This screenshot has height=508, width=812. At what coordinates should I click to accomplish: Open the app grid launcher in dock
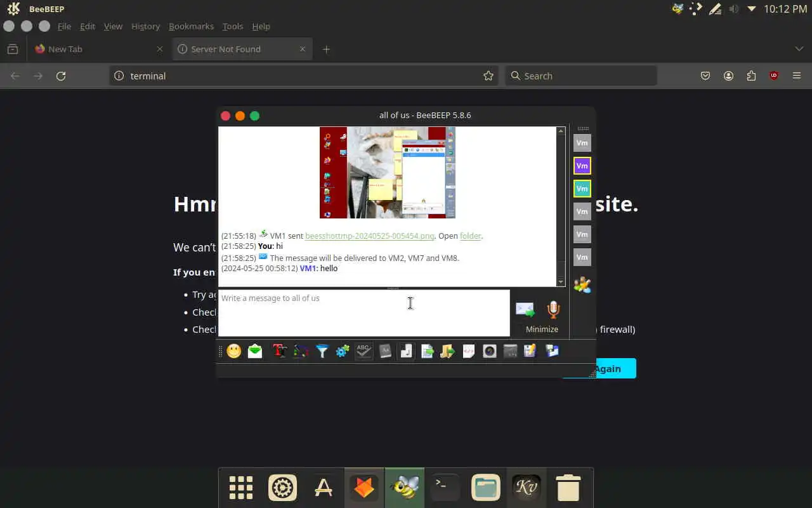tap(241, 488)
